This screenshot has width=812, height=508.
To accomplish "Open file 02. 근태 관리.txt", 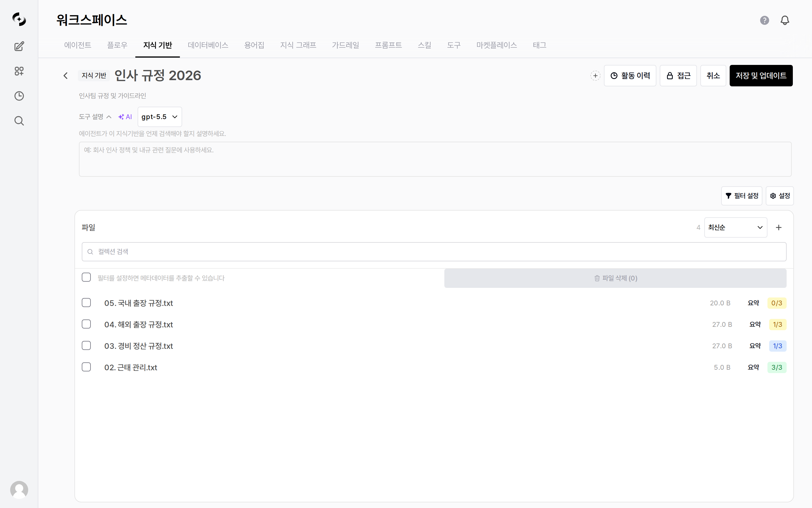I will point(131,367).
